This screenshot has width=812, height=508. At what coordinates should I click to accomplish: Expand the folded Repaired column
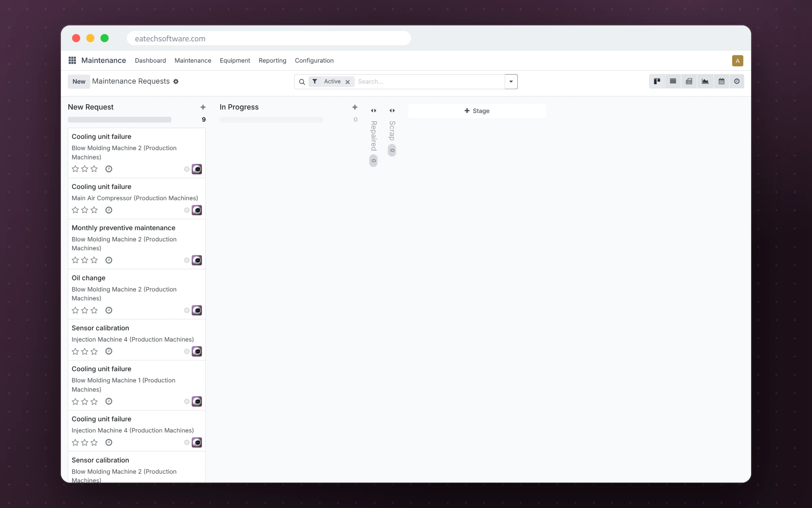(374, 110)
